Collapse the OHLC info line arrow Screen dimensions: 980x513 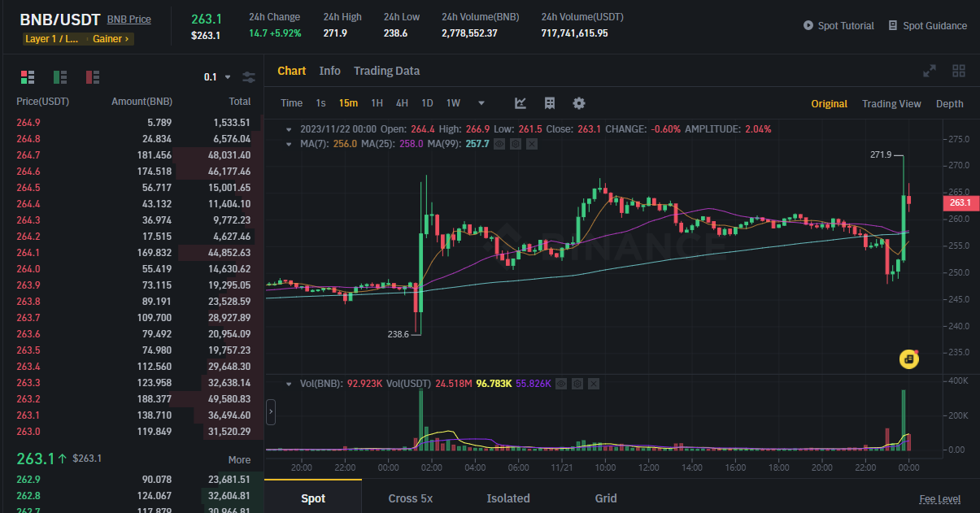[x=289, y=129]
